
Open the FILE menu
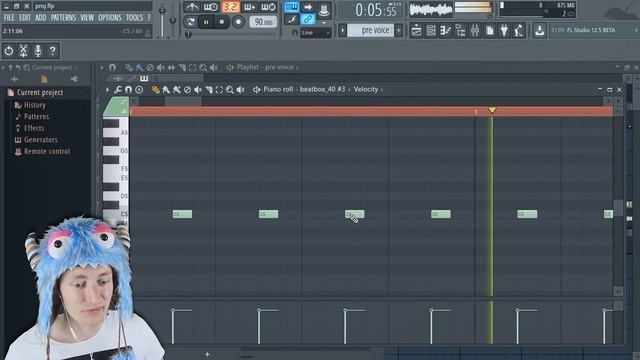[9, 18]
